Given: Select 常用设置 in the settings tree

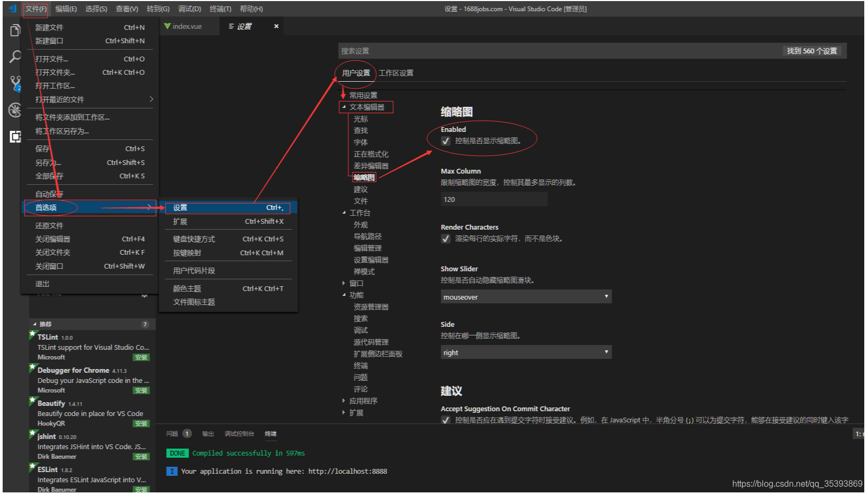Looking at the screenshot, I should click(x=363, y=95).
